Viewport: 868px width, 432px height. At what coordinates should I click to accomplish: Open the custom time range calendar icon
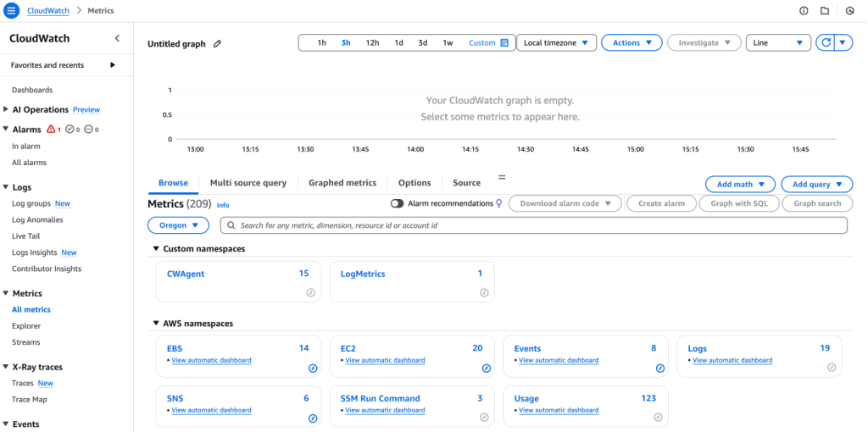[504, 42]
